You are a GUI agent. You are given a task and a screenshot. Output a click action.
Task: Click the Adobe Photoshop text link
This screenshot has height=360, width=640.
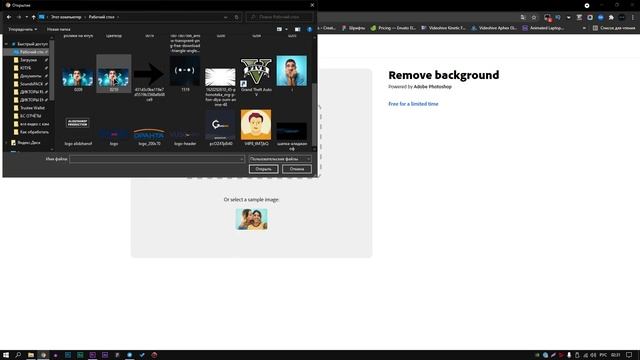point(433,87)
